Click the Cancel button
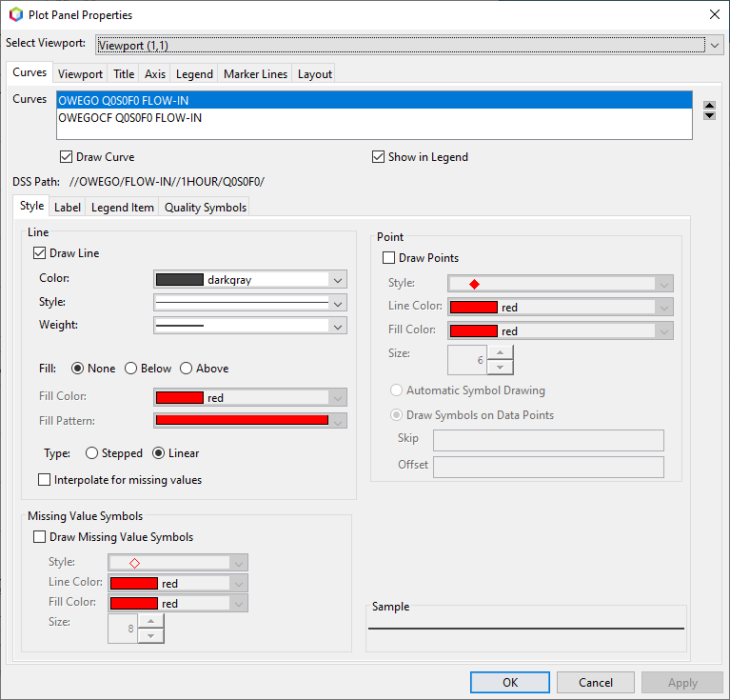730x700 pixels. 596,682
